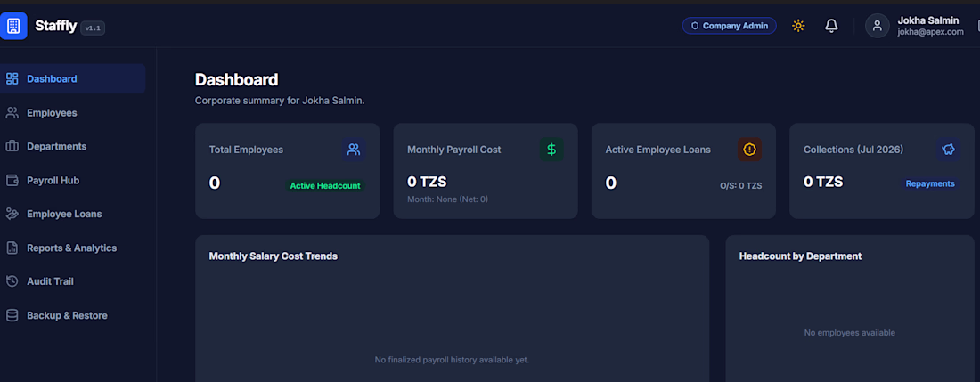Open the Dashboard menu item
The height and width of the screenshot is (382, 980).
pyautogui.click(x=72, y=78)
